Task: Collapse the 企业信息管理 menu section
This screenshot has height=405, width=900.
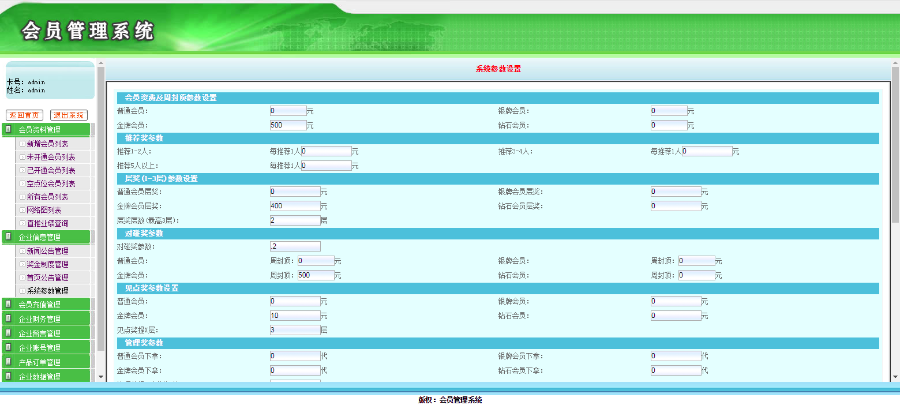Action: 46,237
